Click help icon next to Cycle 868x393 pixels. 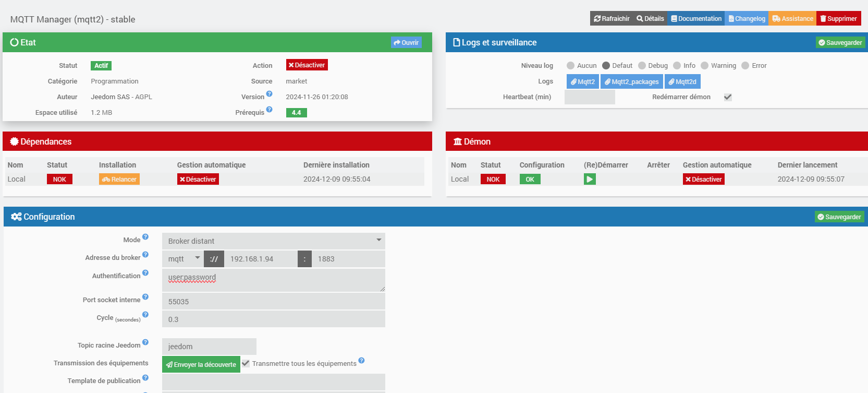coord(145,315)
